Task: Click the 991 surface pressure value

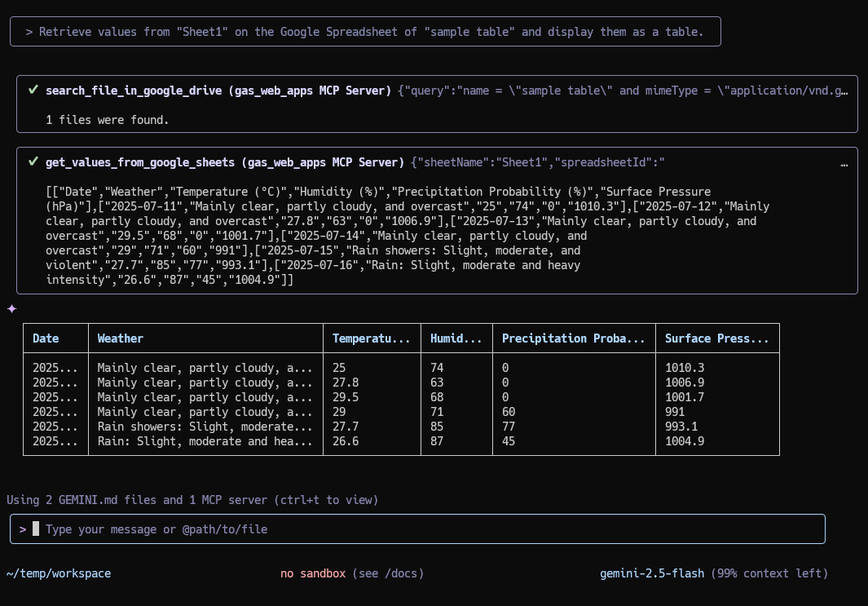Action: (x=675, y=412)
